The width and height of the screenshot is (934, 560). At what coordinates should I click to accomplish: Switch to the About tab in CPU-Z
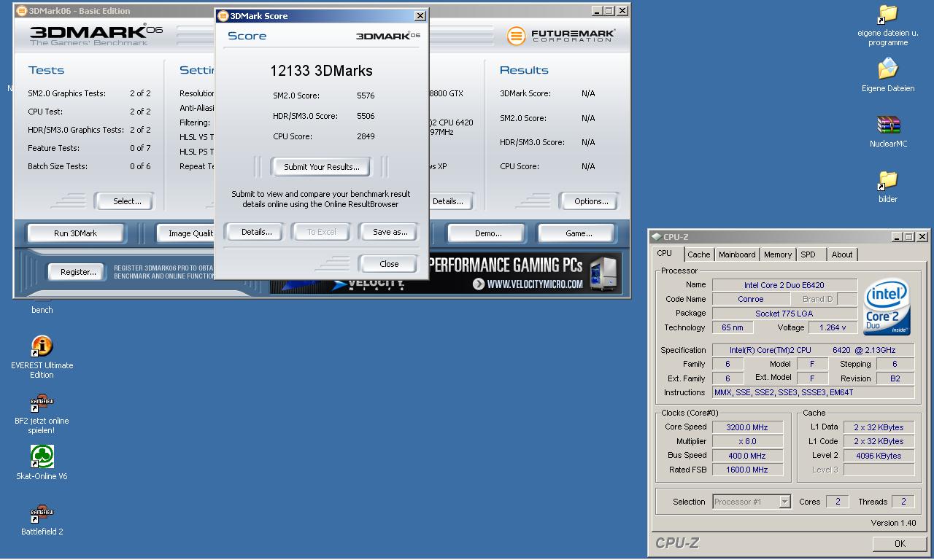841,254
